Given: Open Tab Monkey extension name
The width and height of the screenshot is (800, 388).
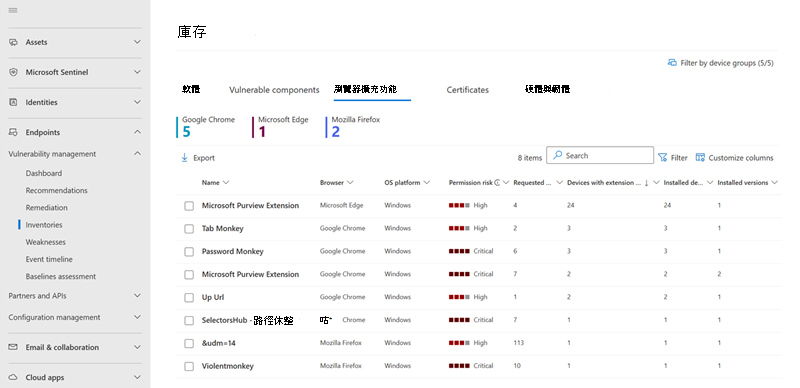Looking at the screenshot, I should [222, 229].
